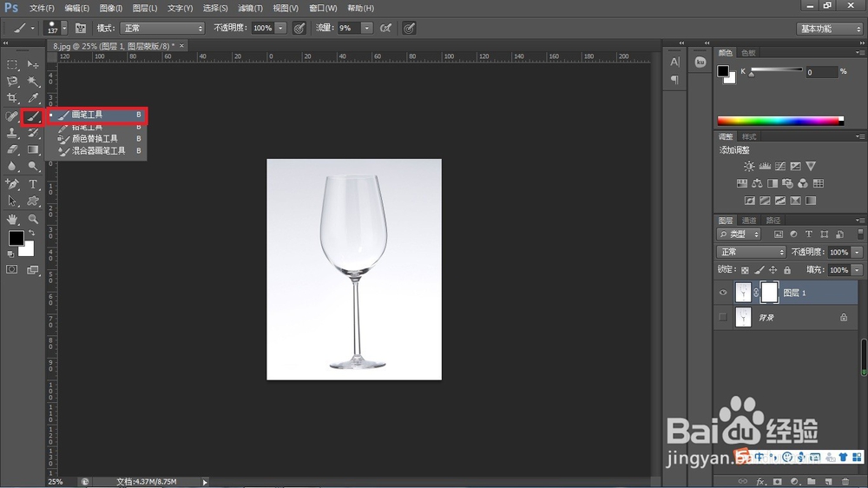Toggle lock position
Image resolution: width=868 pixels, height=488 pixels.
point(773,270)
